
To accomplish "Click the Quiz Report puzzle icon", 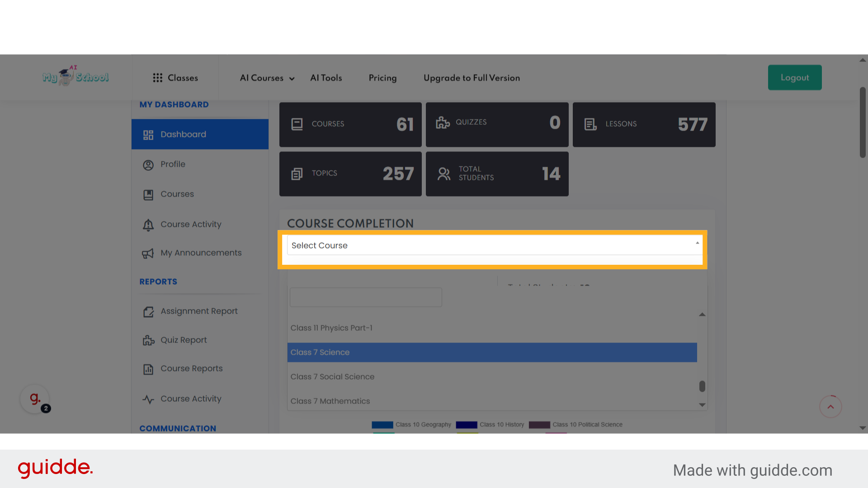I will [148, 341].
